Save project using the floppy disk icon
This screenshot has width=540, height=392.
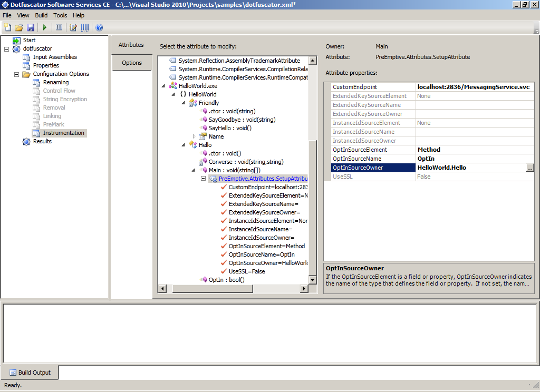click(x=31, y=27)
